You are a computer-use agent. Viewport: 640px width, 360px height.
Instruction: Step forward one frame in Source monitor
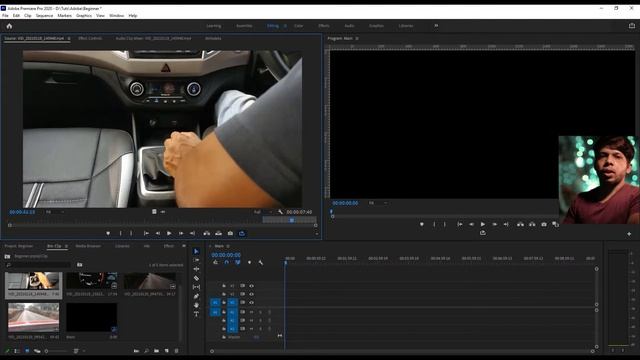[x=181, y=233]
